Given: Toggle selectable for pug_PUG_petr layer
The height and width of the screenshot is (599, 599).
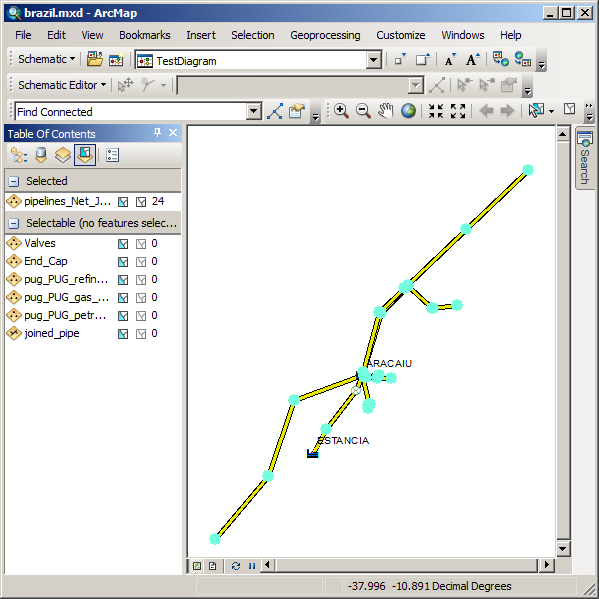Looking at the screenshot, I should pyautogui.click(x=123, y=316).
